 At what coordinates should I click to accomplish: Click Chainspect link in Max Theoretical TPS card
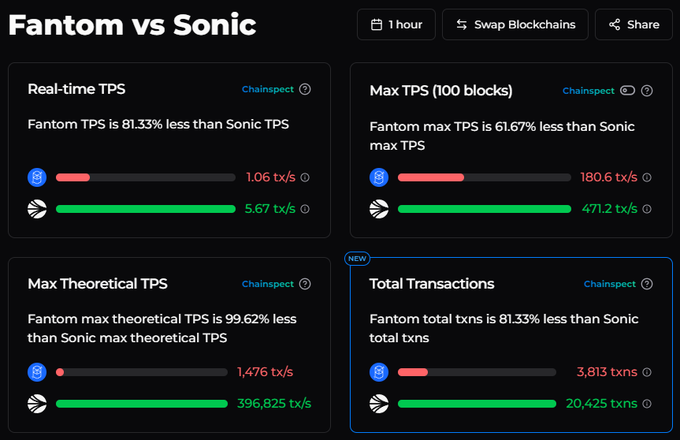coord(268,284)
